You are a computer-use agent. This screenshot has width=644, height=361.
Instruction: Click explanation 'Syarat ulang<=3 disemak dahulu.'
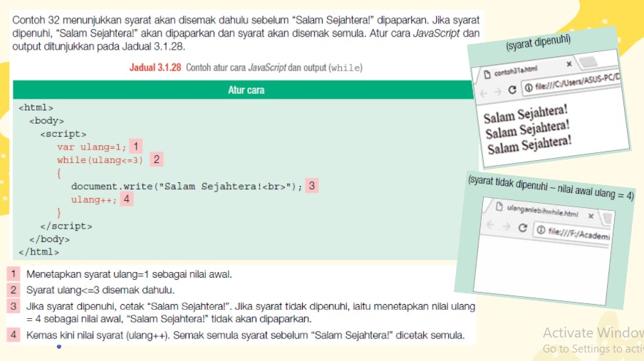tap(100, 290)
